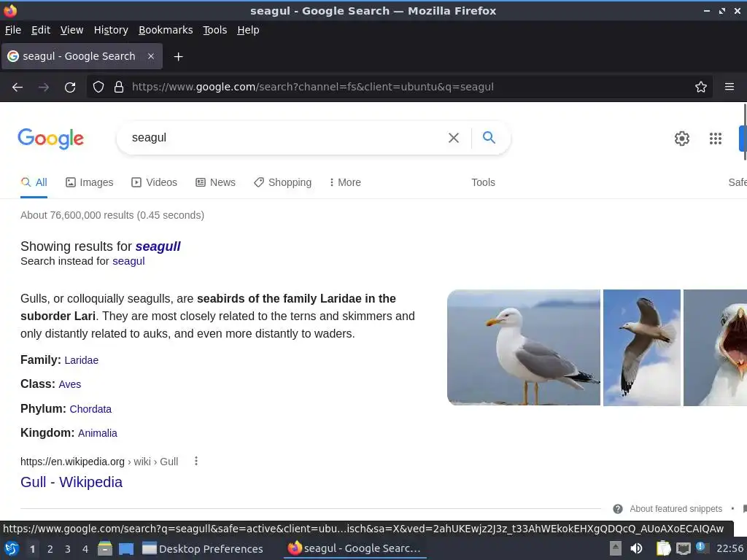
Task: Open the Edit menu
Action: [41, 30]
